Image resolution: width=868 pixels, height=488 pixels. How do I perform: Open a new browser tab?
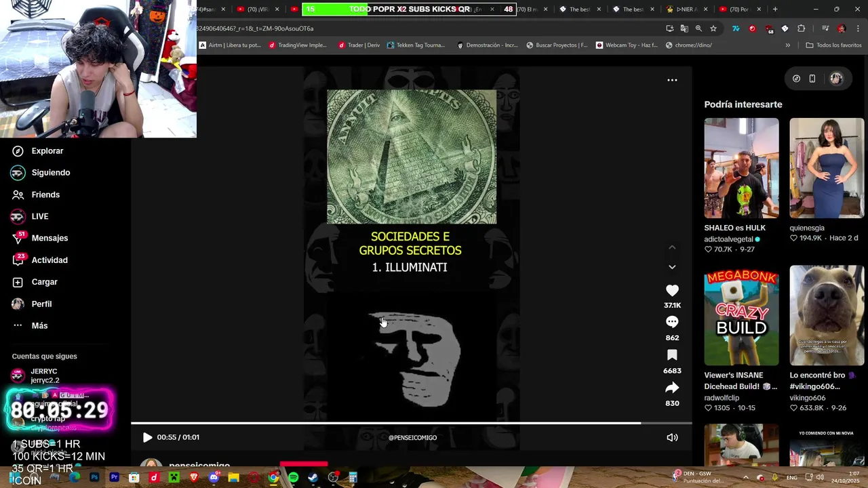(x=775, y=9)
